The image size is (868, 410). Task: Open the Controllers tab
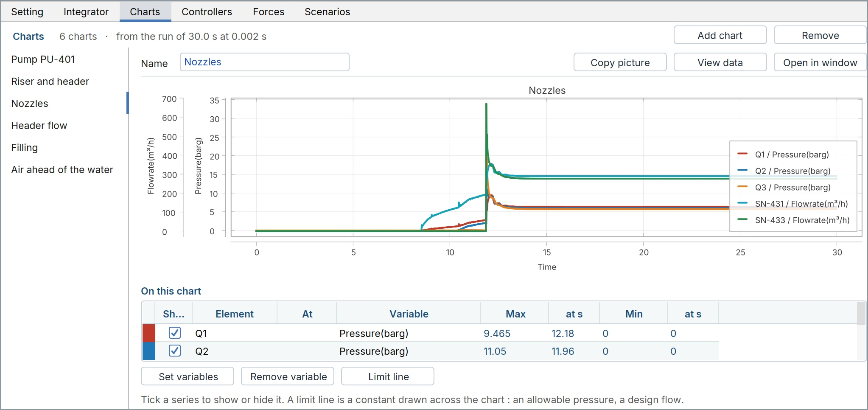point(207,12)
